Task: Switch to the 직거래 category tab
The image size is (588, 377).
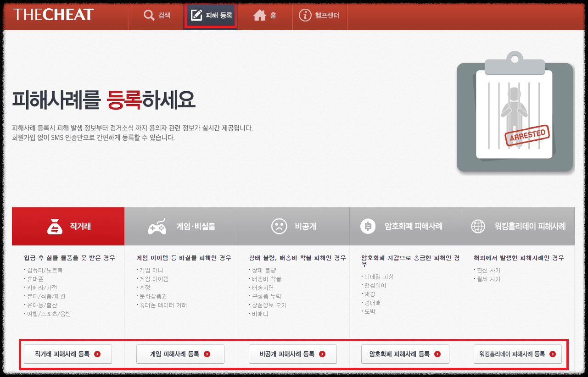Action: click(x=68, y=226)
